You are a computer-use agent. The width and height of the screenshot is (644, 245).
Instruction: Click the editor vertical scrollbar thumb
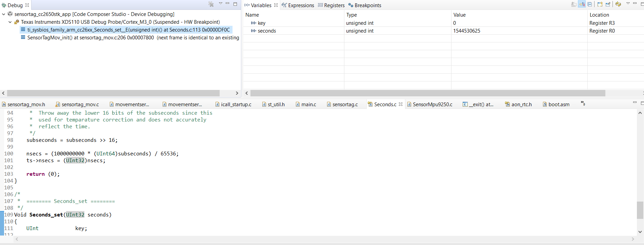click(640, 210)
